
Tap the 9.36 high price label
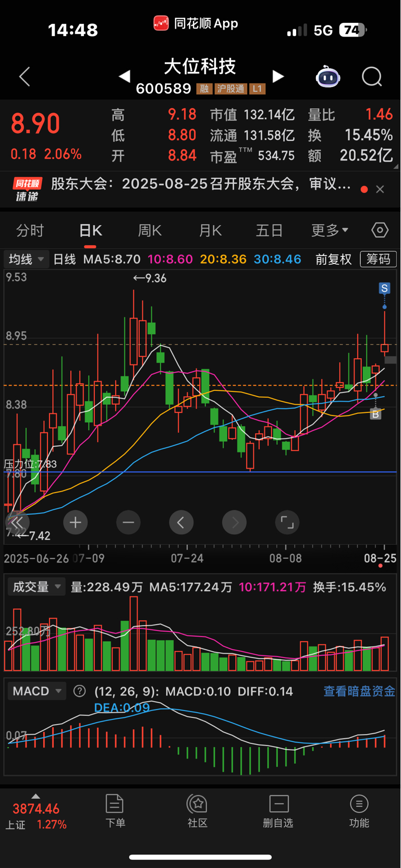click(150, 278)
